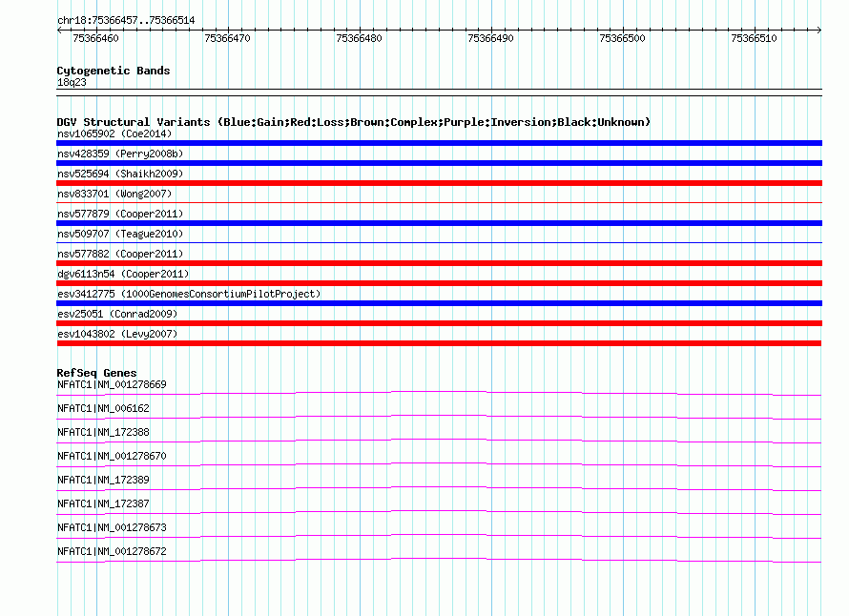This screenshot has height=616, width=849.
Task: Open transcript NFATC1|NM_001278669
Action: click(x=112, y=385)
